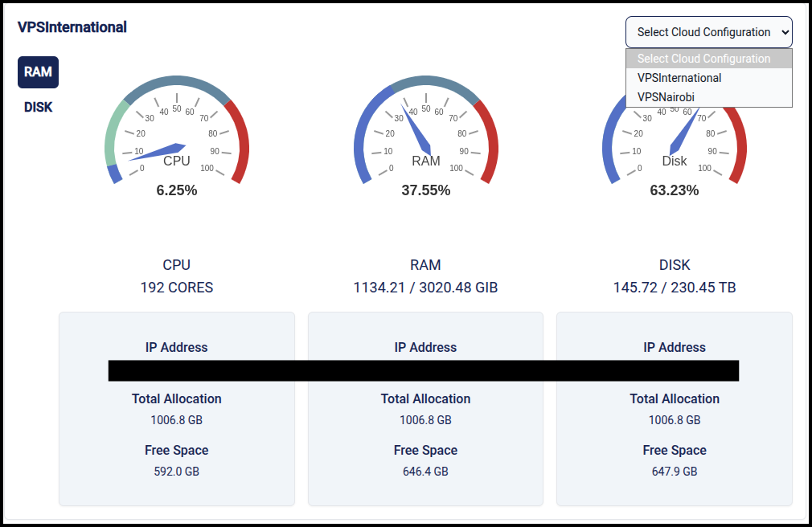The height and width of the screenshot is (527, 812).
Task: Switch to the RAM tab
Action: 38,72
